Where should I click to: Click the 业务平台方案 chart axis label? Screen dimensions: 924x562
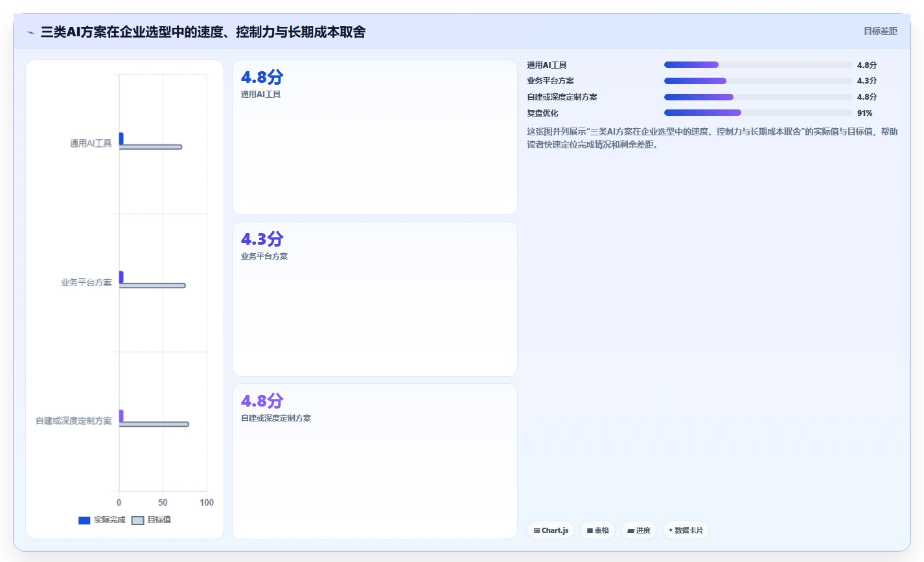[86, 283]
